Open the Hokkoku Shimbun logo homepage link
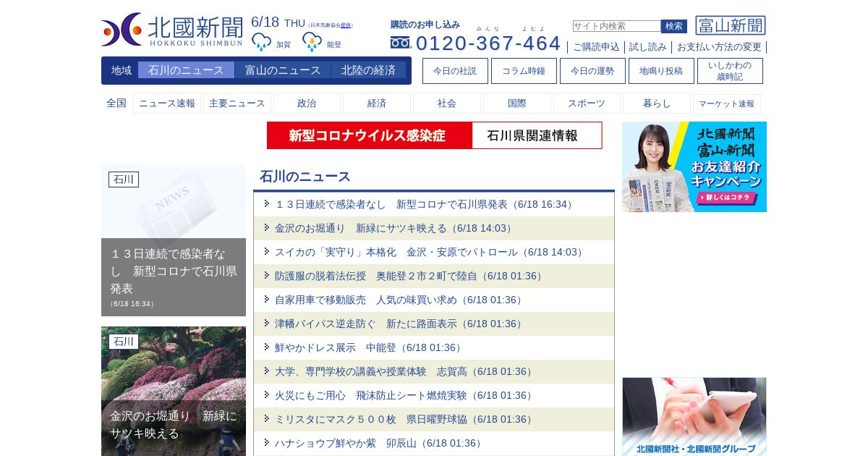 coord(172,30)
